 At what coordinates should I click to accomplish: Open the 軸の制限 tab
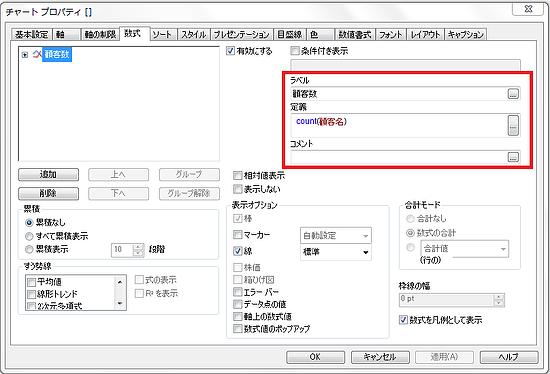100,34
